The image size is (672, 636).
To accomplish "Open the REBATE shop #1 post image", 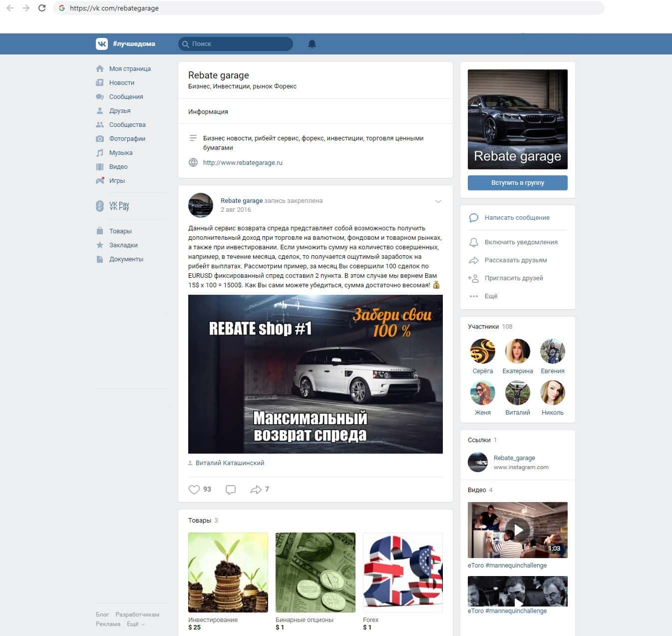I will click(x=316, y=374).
